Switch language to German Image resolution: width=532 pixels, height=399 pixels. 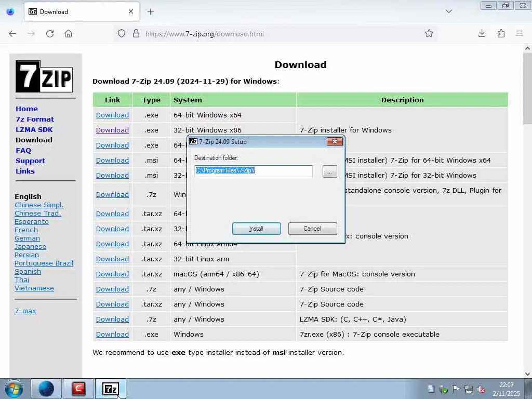pyautogui.click(x=27, y=238)
